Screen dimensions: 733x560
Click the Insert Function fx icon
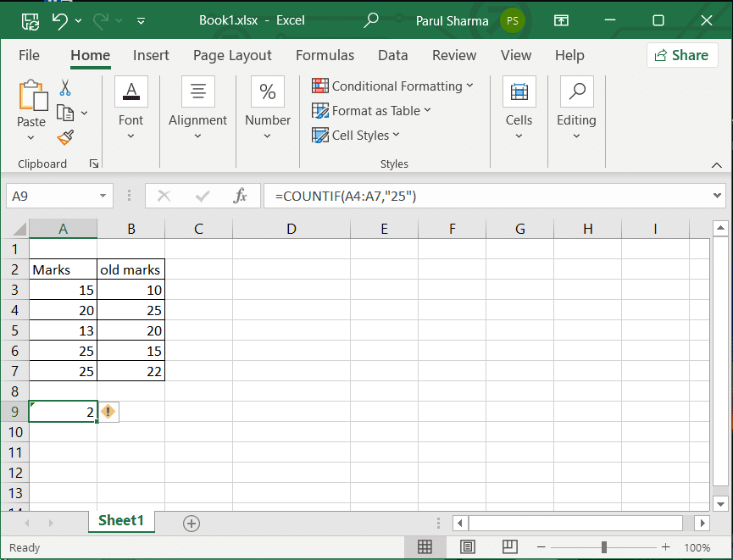pos(240,196)
